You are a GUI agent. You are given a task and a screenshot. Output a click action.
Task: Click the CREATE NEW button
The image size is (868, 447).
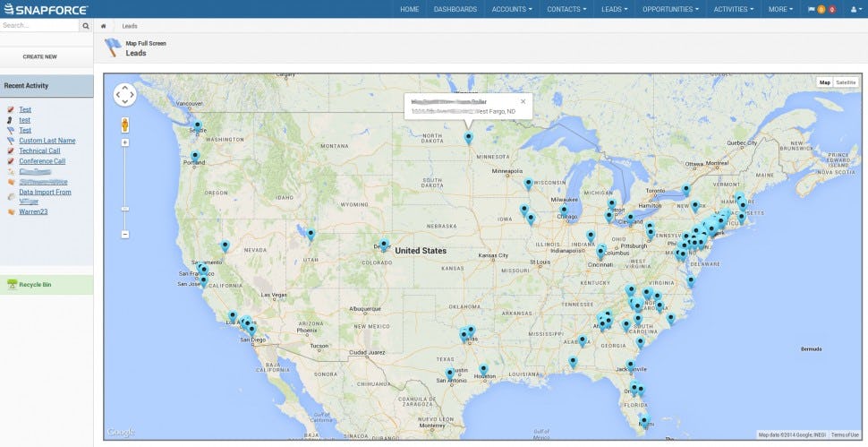click(40, 56)
